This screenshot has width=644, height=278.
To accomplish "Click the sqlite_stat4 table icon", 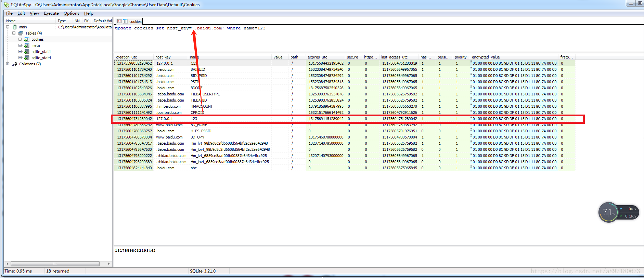I will pos(27,58).
